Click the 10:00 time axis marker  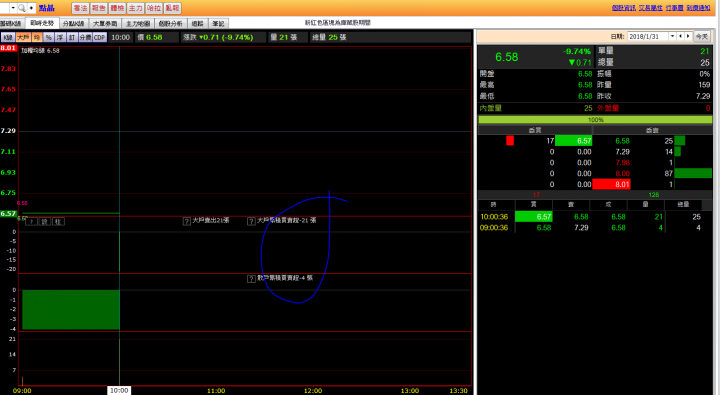tap(119, 390)
